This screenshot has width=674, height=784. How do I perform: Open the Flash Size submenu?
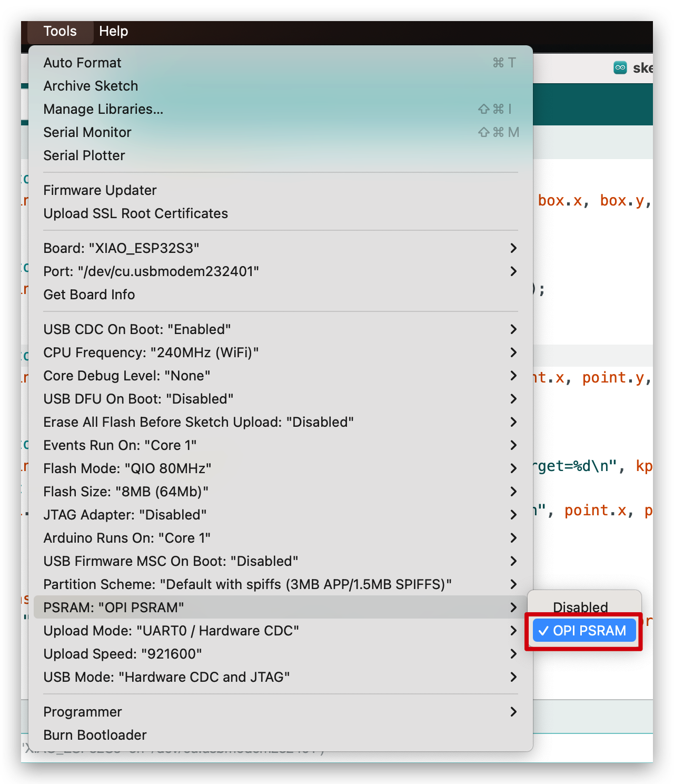tap(281, 492)
